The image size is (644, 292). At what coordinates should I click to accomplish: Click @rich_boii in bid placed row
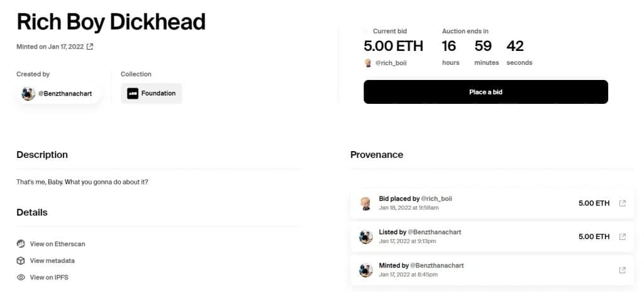[x=436, y=199]
